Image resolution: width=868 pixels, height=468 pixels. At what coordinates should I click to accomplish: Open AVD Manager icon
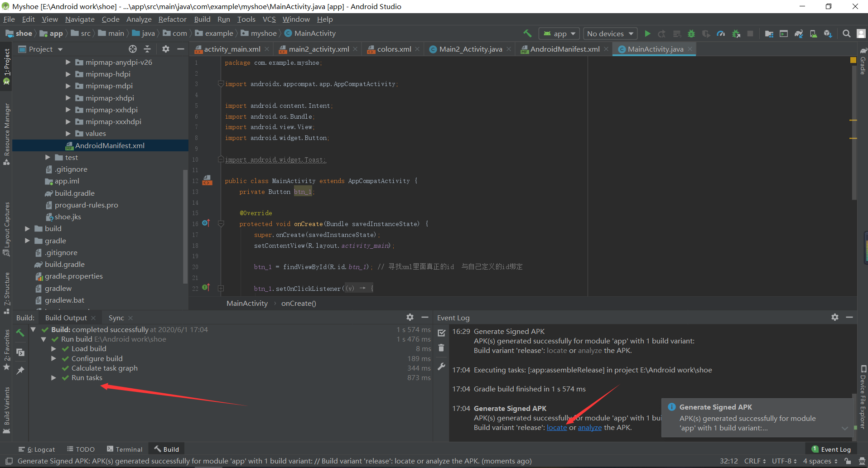coord(813,34)
